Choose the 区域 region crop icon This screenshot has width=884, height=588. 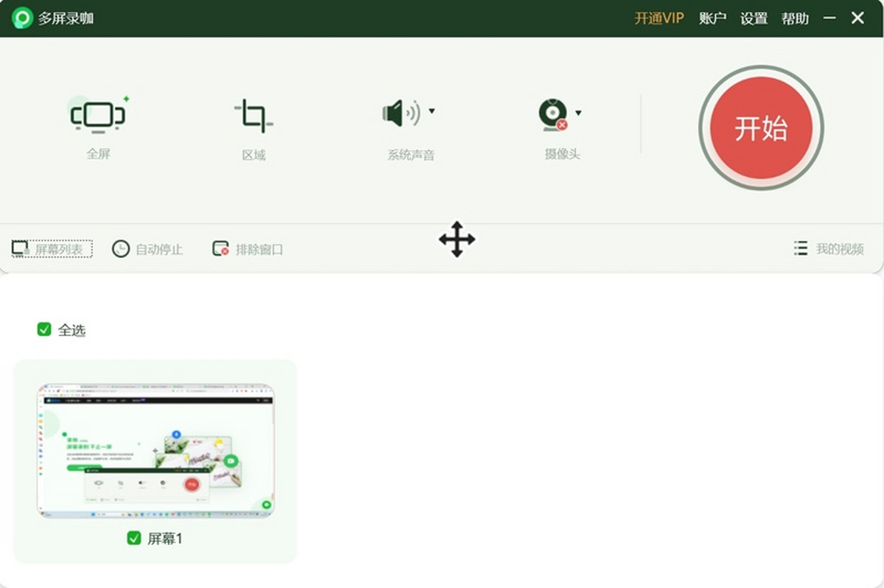[253, 116]
